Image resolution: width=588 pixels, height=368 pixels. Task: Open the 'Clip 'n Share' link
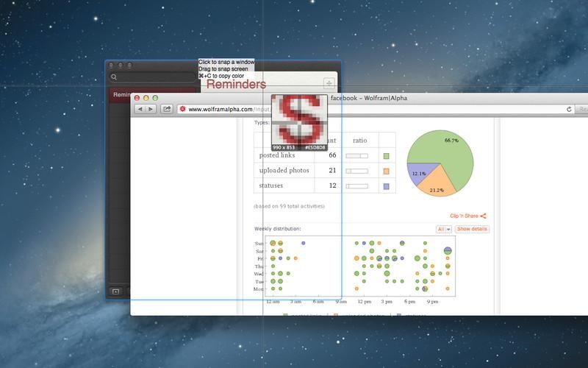[468, 216]
